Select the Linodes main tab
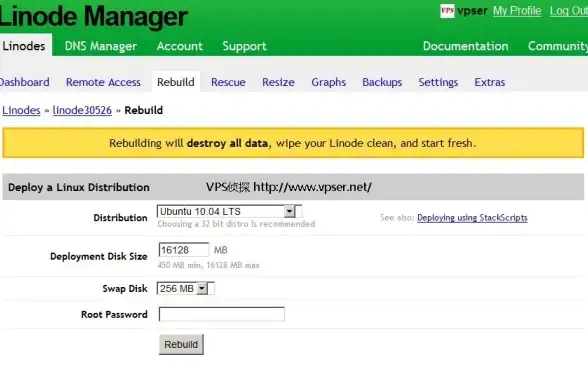 coord(25,45)
